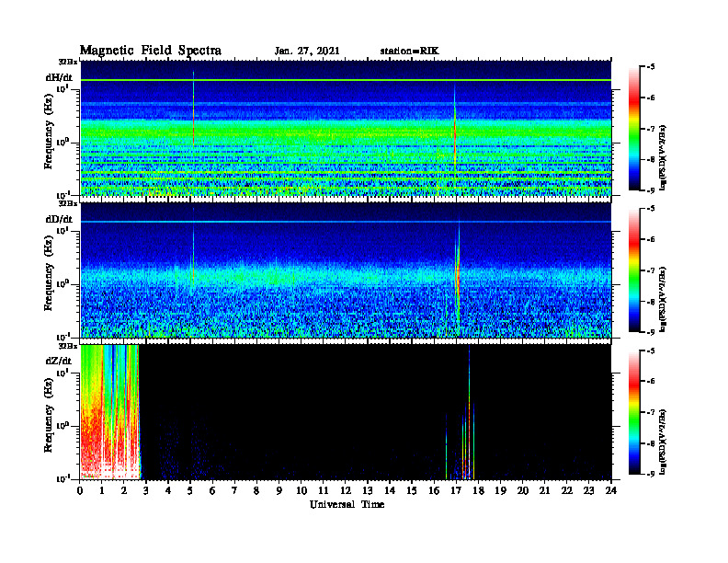Click the "32Hz" label atop the dH/dt panel

click(67, 62)
